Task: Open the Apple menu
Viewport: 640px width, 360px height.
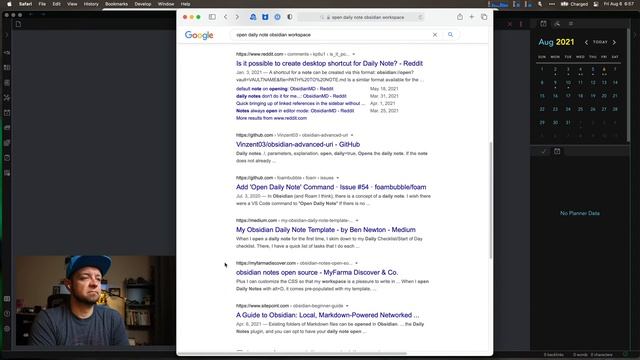Action: (9, 4)
